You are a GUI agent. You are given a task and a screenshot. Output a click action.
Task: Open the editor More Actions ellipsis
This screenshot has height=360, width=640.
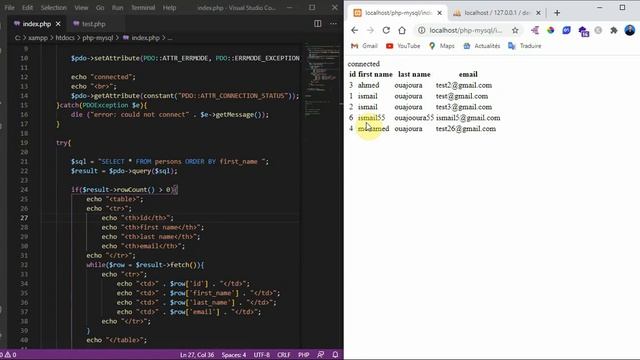[x=333, y=24]
